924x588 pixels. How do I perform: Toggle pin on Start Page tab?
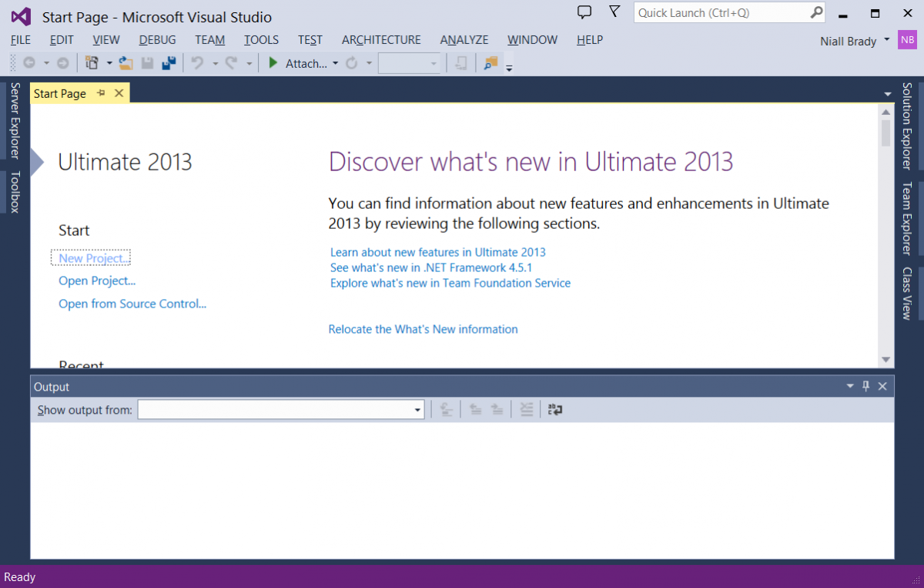(x=101, y=93)
